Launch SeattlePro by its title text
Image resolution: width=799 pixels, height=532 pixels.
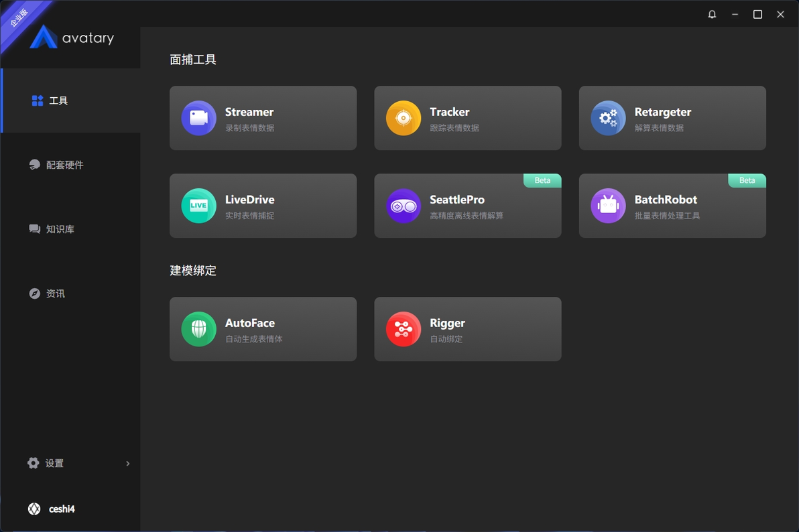point(457,200)
